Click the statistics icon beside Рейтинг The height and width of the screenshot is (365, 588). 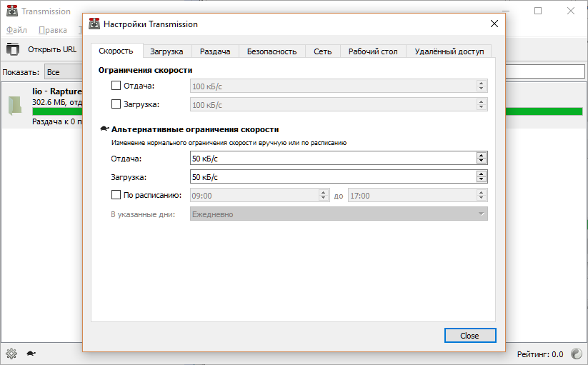576,354
